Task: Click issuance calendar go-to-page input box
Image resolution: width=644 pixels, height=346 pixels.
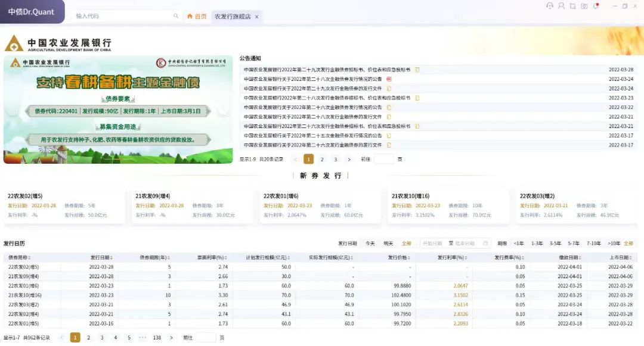Action: tap(206, 338)
